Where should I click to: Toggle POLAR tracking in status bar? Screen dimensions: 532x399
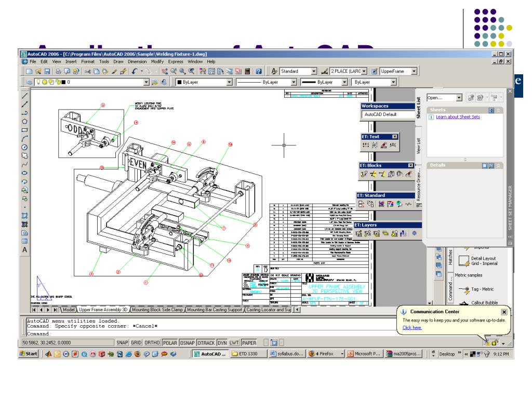click(x=170, y=343)
